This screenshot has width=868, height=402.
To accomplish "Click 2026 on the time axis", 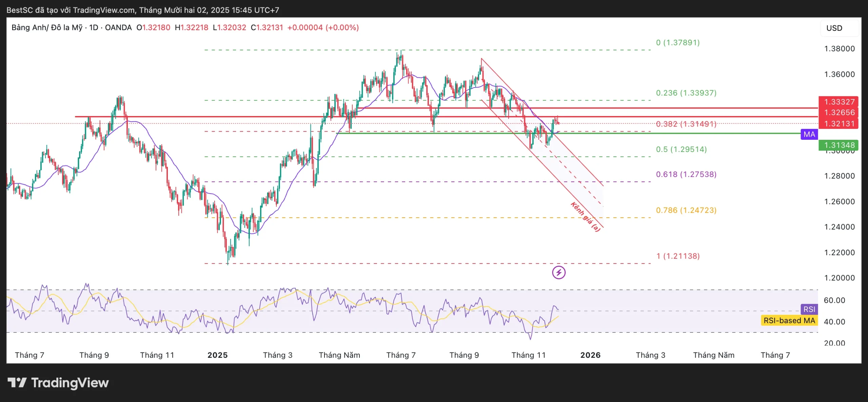I will (x=590, y=355).
